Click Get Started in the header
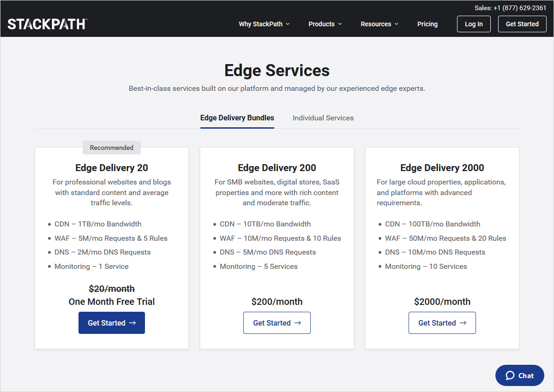 coord(522,24)
